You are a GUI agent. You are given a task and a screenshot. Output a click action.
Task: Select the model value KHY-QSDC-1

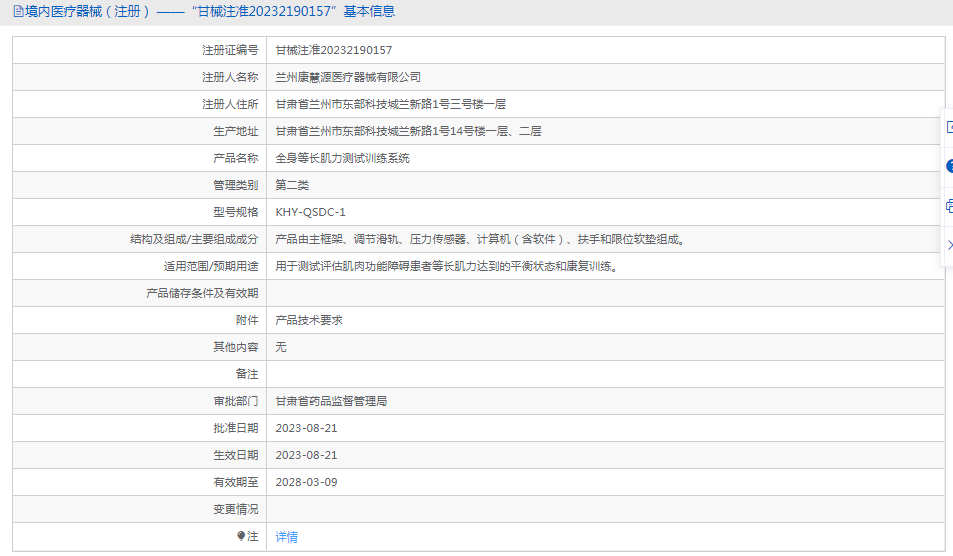[x=311, y=212]
